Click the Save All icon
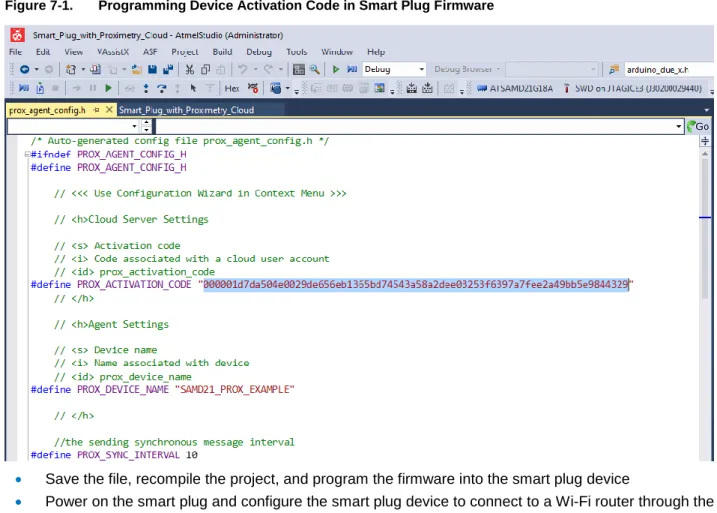Screen dimensions: 717x513 [168, 69]
